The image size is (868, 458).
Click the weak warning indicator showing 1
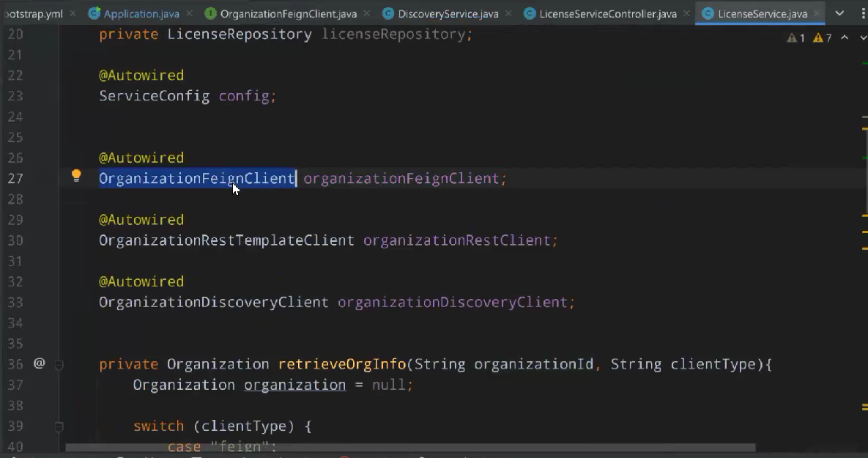[x=795, y=37]
